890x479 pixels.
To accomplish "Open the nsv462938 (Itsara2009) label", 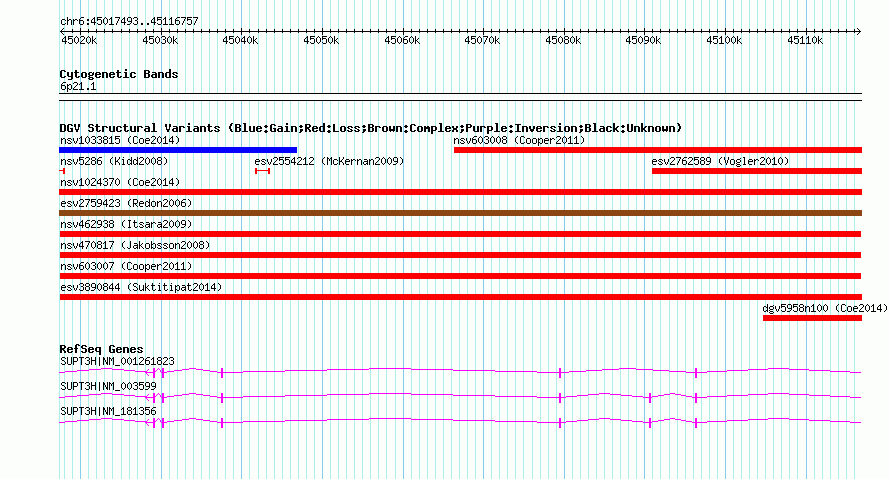I will coord(126,224).
